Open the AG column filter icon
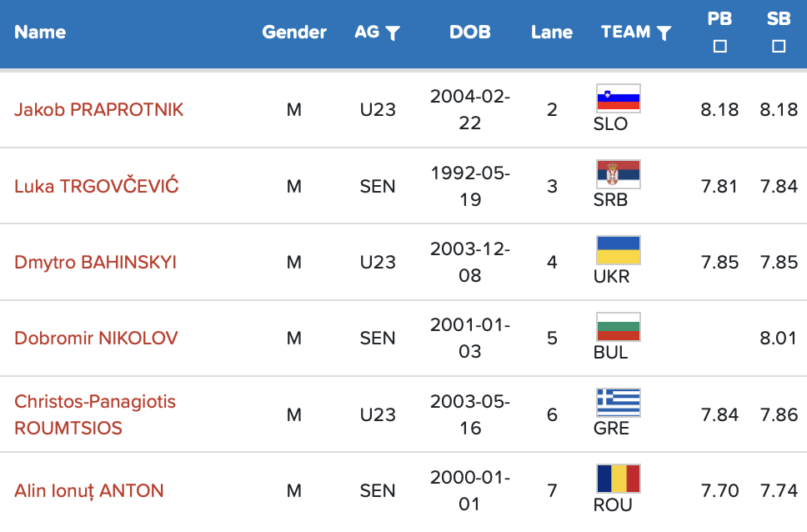807x532 pixels. tap(393, 33)
